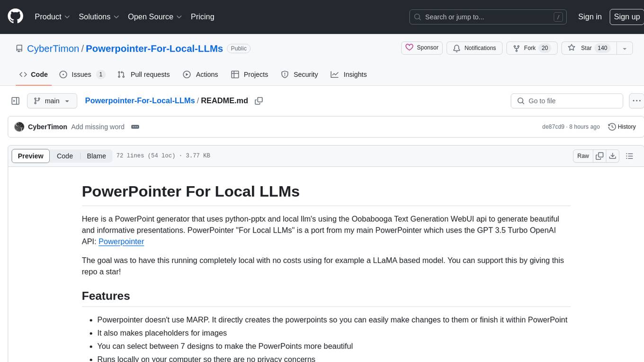Screen dimensions: 644x362
Task: Click the Sign in link
Action: 590,17
